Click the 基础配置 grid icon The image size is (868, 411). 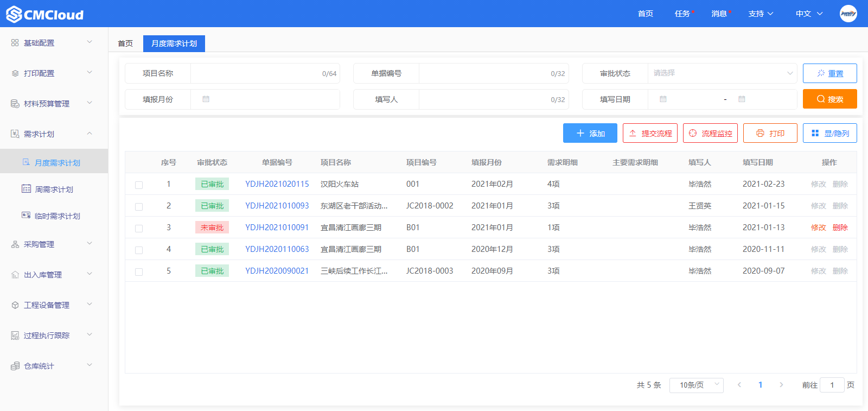click(15, 42)
